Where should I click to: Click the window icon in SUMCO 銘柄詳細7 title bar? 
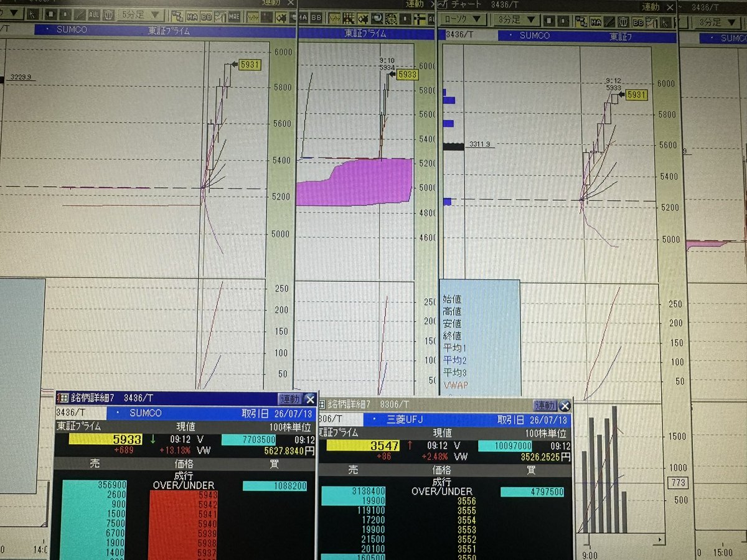63,398
